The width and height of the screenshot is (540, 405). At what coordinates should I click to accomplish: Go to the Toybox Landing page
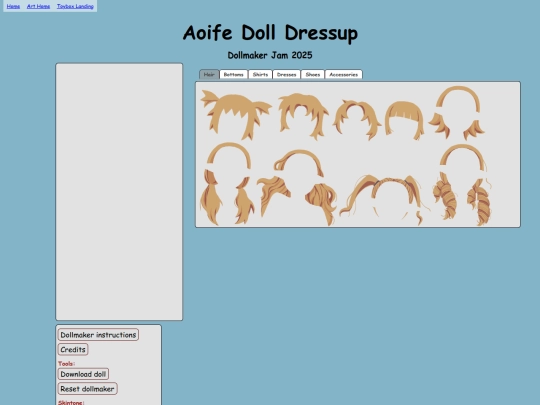click(x=75, y=6)
